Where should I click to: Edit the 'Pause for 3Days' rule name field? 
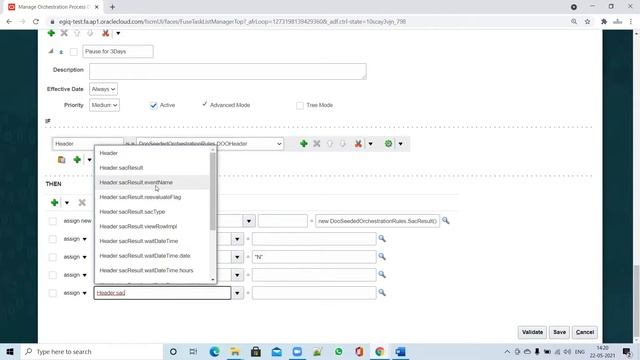click(x=118, y=51)
